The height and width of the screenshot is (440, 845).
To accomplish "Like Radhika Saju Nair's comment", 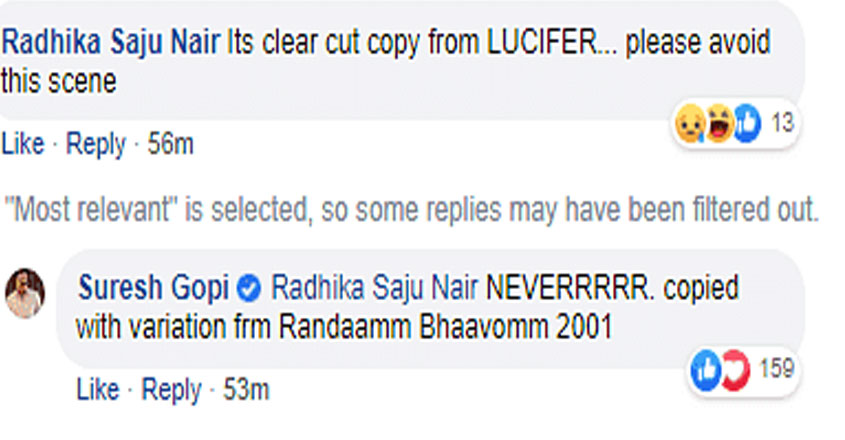I will pos(23,144).
